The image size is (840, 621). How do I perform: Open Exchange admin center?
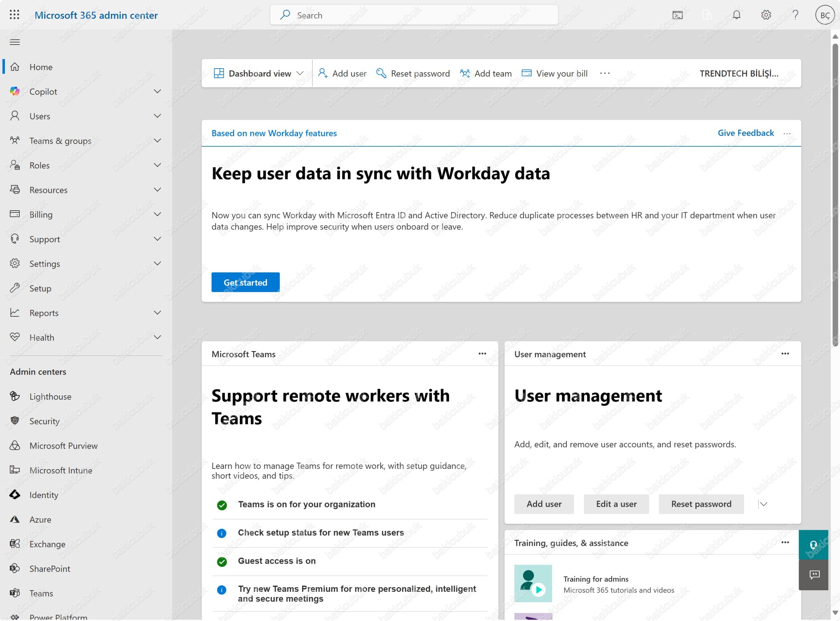47,544
